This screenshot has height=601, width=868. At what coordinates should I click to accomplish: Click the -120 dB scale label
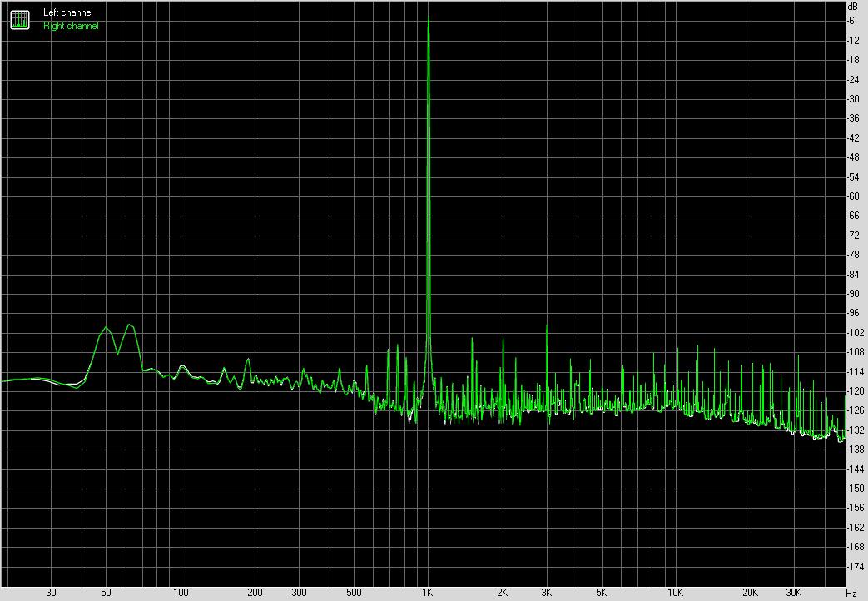pyautogui.click(x=852, y=391)
